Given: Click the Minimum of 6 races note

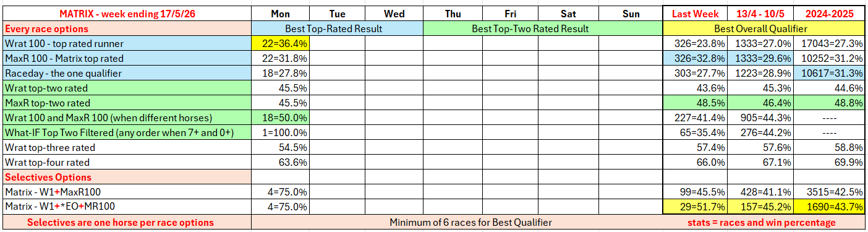Looking at the screenshot, I should click(470, 222).
